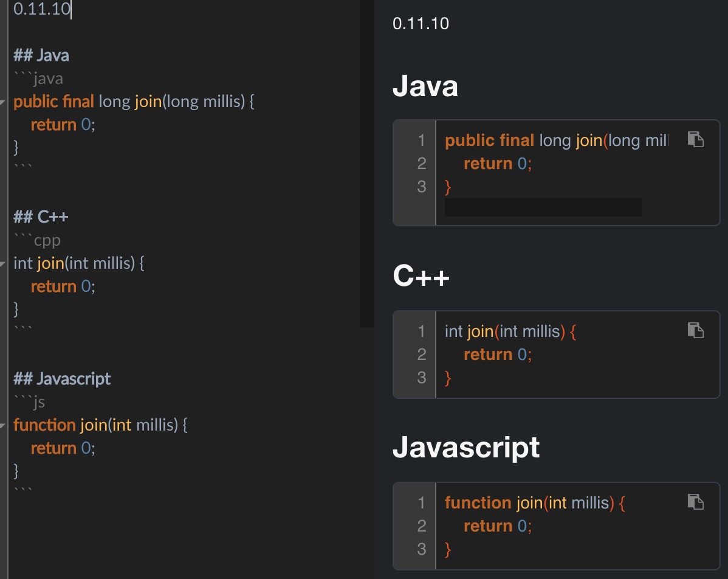
Task: Copy the Java code block
Action: pyautogui.click(x=696, y=139)
